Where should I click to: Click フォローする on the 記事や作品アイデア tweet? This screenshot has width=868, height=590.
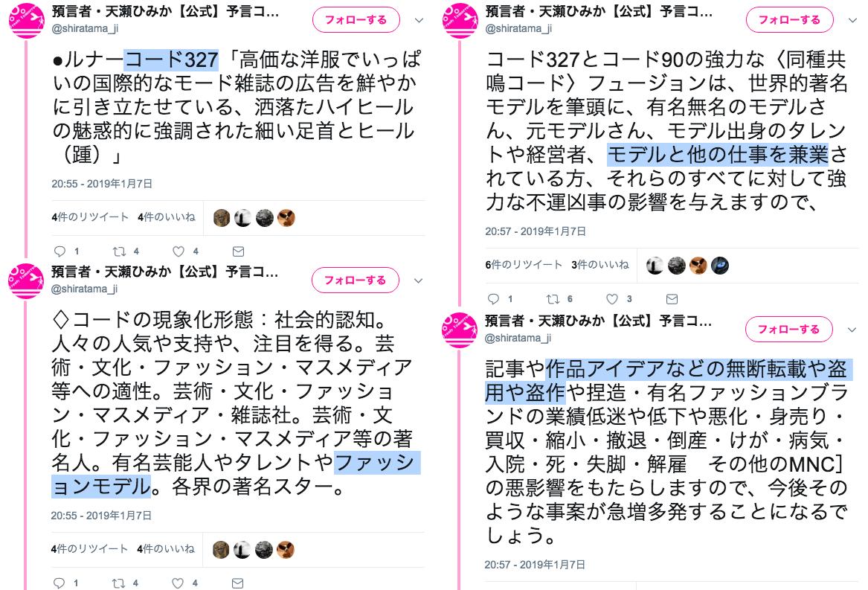tap(789, 330)
